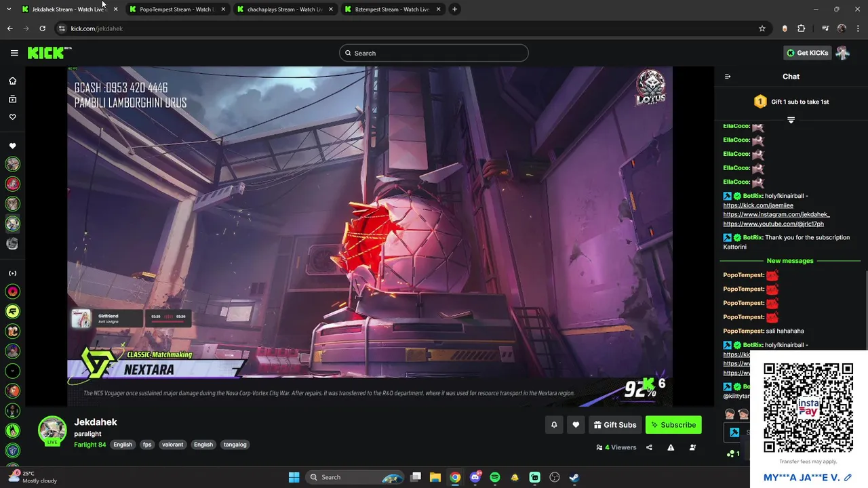Open Chrome extensions puzzle icon

point(802,28)
